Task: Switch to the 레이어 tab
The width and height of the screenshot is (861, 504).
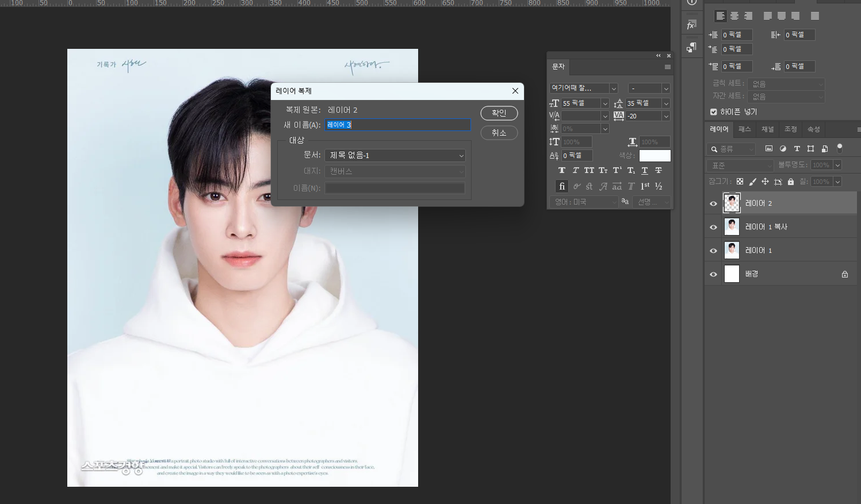Action: [x=719, y=129]
